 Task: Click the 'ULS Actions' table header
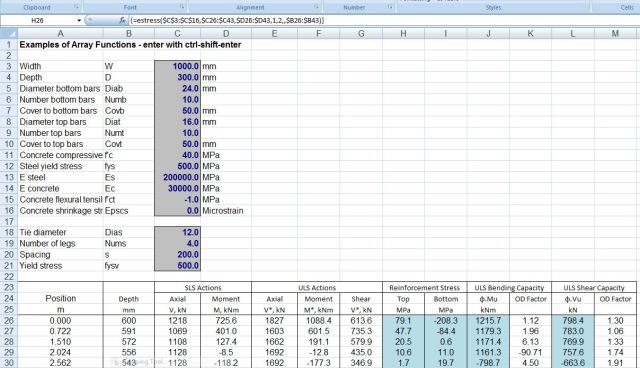click(x=317, y=288)
